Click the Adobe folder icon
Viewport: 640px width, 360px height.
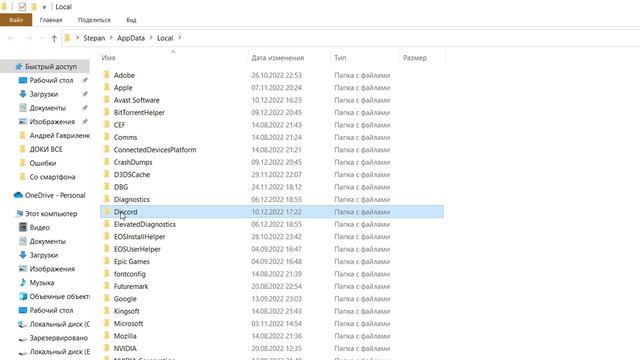click(107, 75)
